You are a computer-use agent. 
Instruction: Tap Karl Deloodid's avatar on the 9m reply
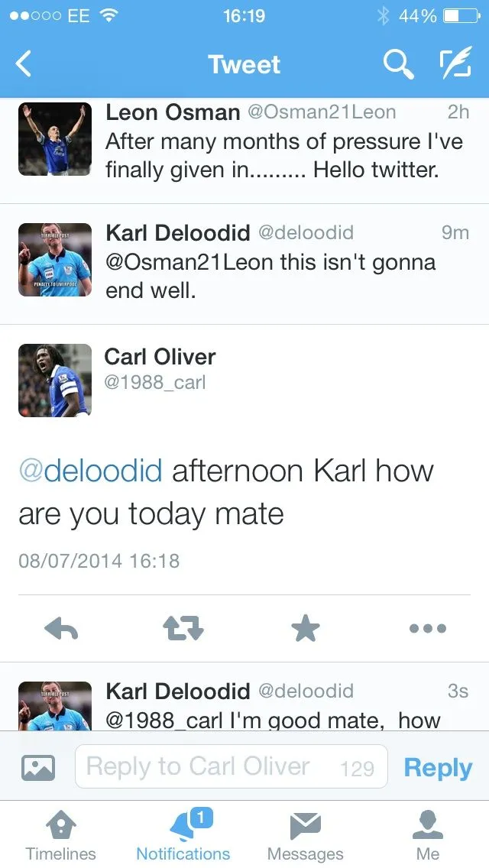(x=55, y=260)
